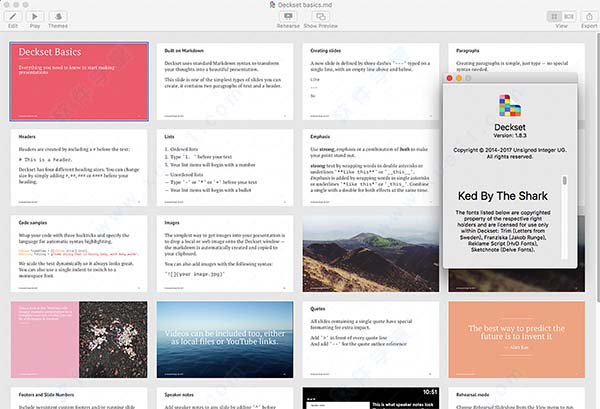Open the Export share icon

click(589, 16)
